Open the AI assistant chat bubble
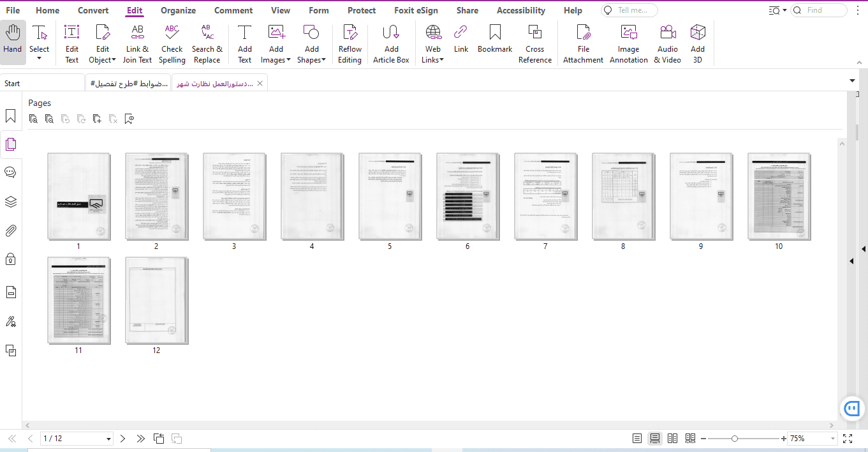The width and height of the screenshot is (868, 452). 852,408
